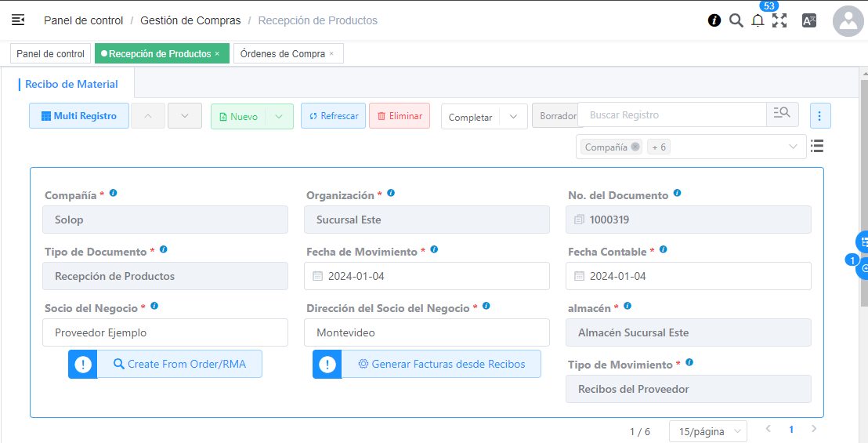The height and width of the screenshot is (443, 868).
Task: Open the Completar action dropdown
Action: tap(513, 117)
